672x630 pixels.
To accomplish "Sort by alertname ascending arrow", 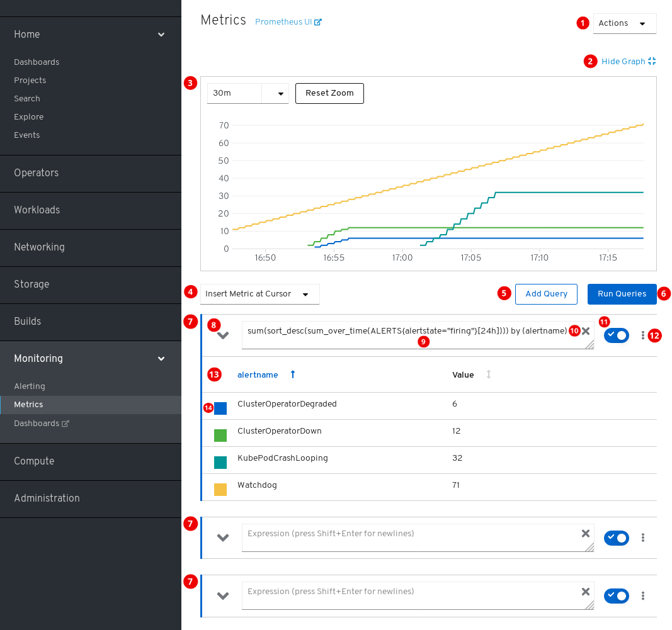I will click(x=293, y=374).
